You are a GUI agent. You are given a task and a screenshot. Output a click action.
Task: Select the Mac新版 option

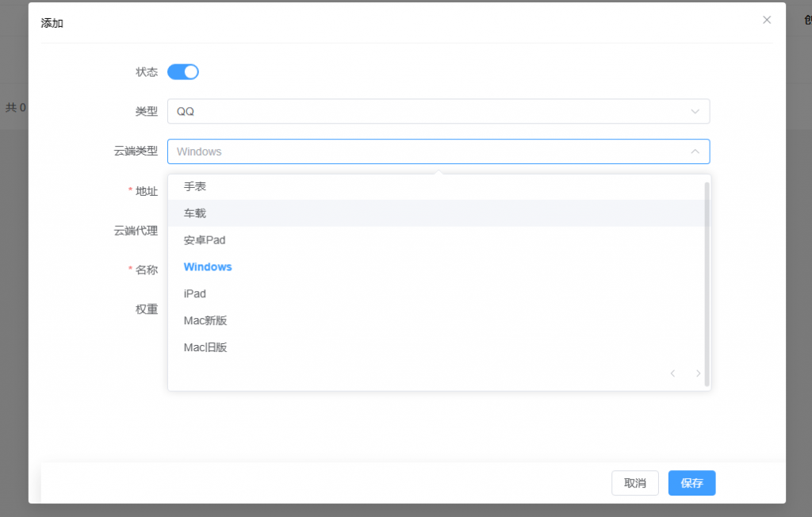[205, 321]
